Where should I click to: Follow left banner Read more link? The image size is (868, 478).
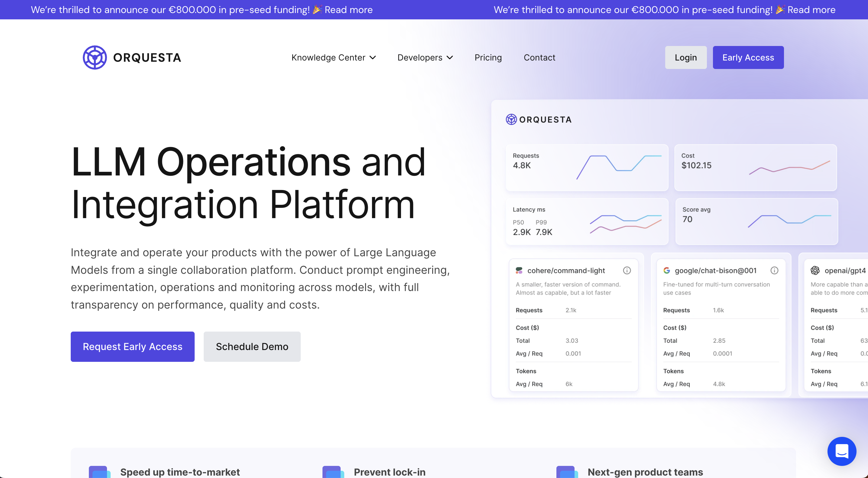(348, 9)
